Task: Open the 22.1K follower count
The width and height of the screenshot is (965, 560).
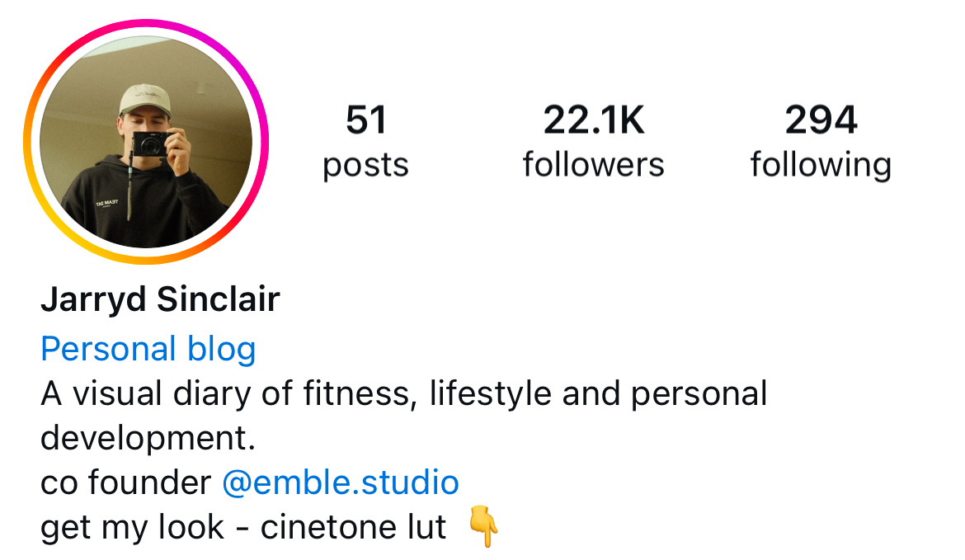Action: (x=594, y=120)
